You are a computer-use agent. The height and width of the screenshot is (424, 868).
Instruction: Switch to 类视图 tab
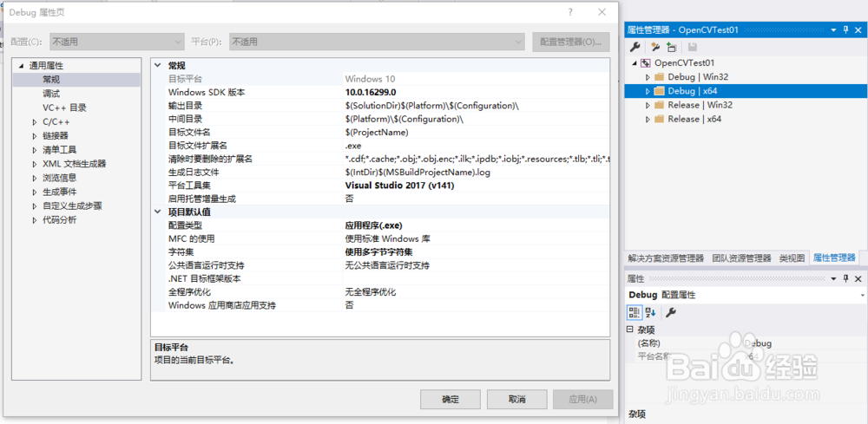click(792, 258)
